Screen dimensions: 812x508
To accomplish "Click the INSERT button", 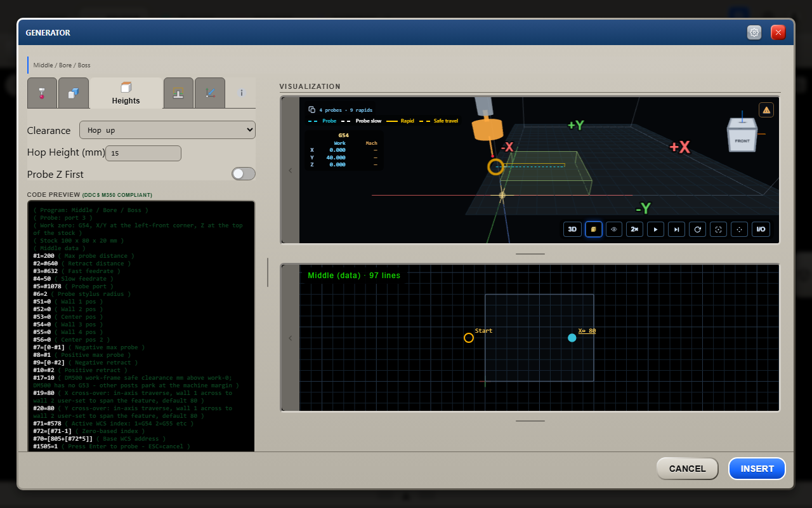I will pos(757,469).
